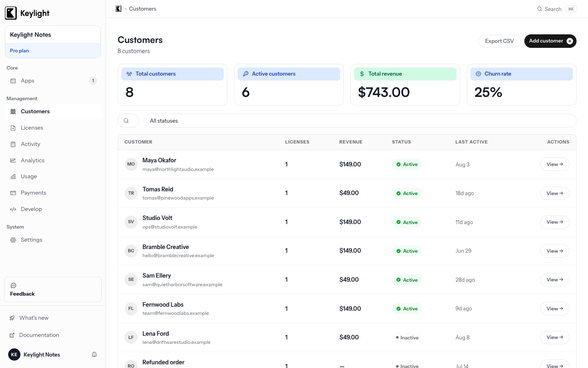View Bramble Creative's customer details

555,251
